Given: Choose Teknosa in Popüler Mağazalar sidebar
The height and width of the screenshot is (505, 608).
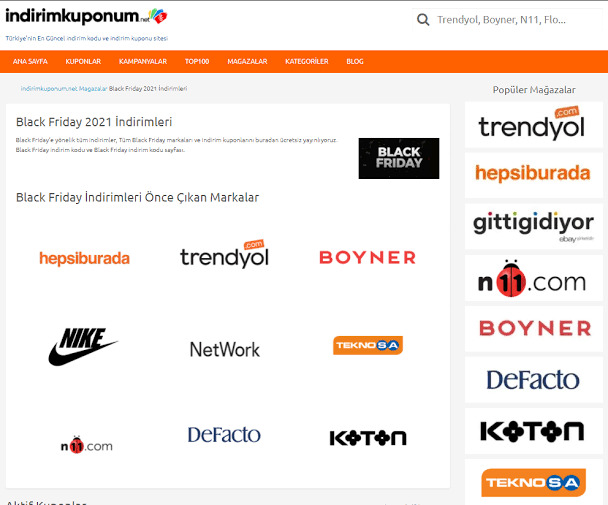Looking at the screenshot, I should click(534, 482).
